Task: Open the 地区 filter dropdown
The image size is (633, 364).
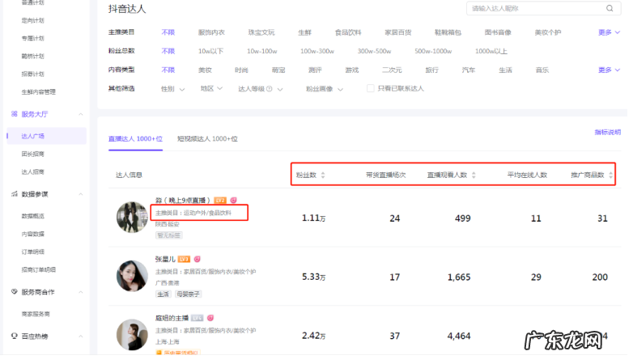Action: click(x=211, y=88)
